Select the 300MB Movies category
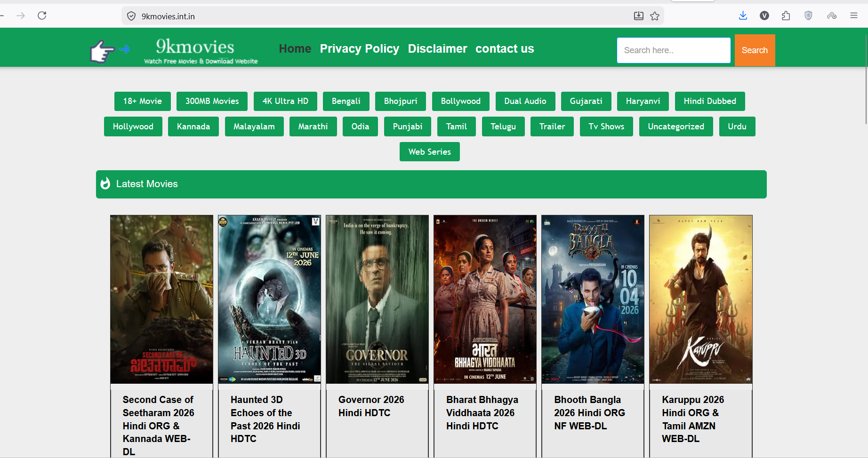 212,101
